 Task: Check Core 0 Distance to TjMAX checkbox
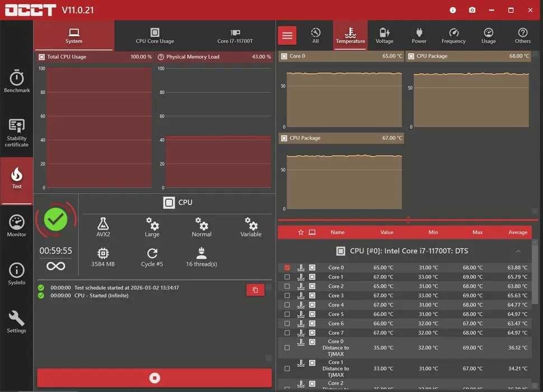(x=287, y=348)
